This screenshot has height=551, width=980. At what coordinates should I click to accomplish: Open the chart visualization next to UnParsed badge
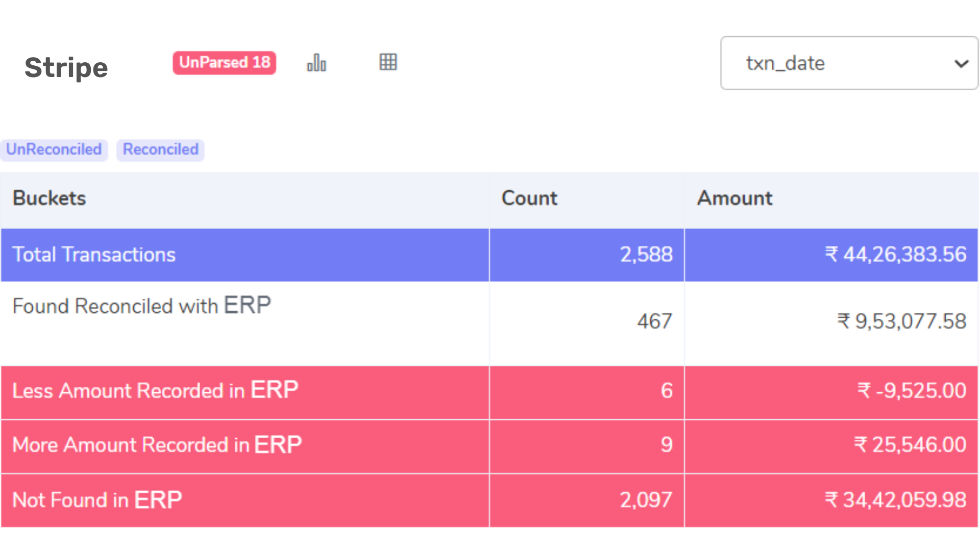[316, 62]
